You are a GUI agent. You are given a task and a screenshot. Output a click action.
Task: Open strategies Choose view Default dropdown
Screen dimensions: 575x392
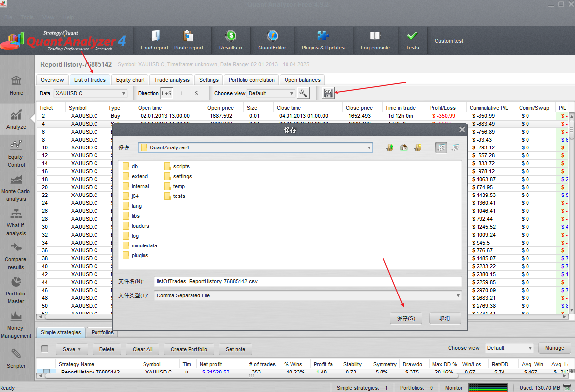[x=509, y=348]
